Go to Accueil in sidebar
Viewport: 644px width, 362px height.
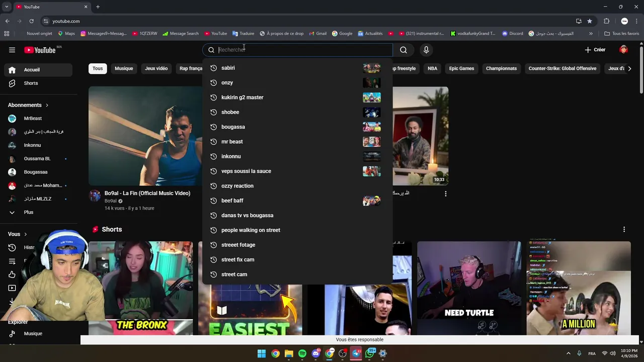pyautogui.click(x=38, y=70)
